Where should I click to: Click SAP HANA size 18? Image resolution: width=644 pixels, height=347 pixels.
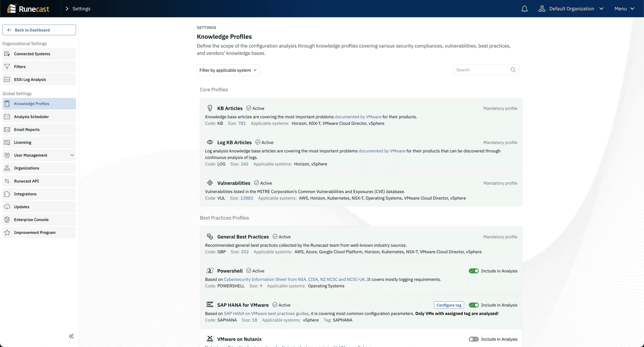[x=254, y=320]
